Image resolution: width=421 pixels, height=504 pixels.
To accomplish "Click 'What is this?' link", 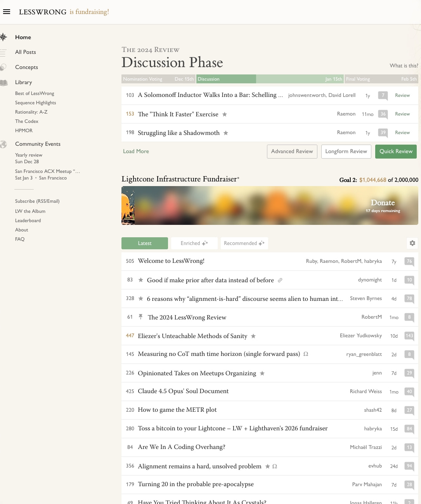I will 404,66.
